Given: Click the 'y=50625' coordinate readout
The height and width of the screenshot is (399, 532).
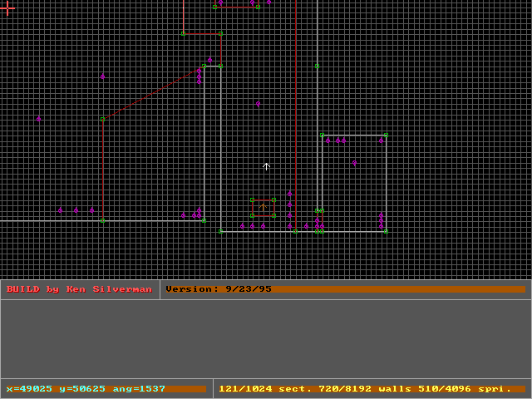Looking at the screenshot, I should [82, 389].
